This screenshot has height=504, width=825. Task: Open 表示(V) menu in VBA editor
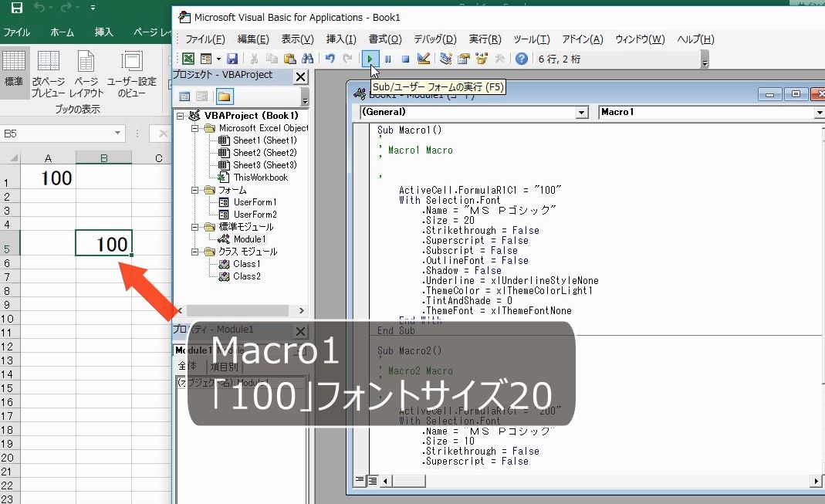pos(297,39)
